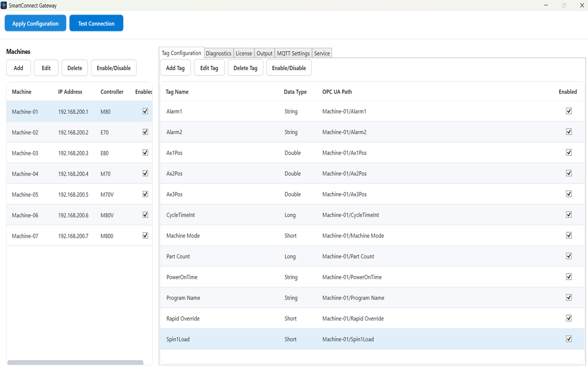Click the Data Type column header

pos(295,92)
